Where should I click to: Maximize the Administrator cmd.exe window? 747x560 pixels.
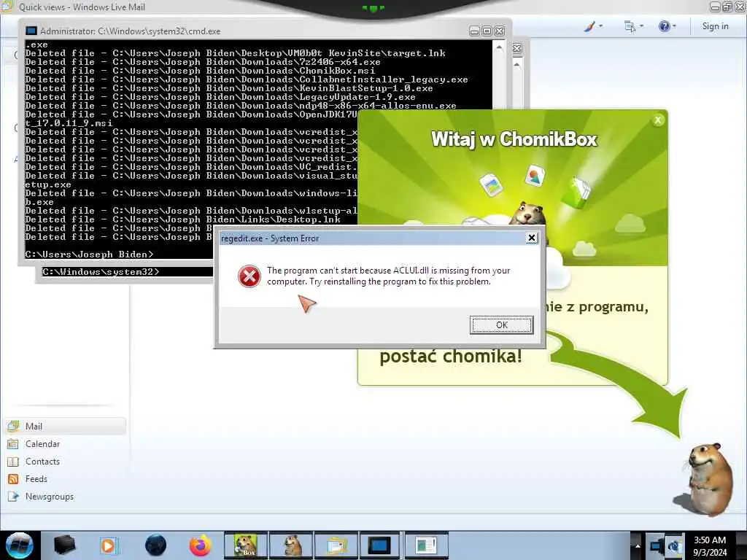(x=487, y=31)
